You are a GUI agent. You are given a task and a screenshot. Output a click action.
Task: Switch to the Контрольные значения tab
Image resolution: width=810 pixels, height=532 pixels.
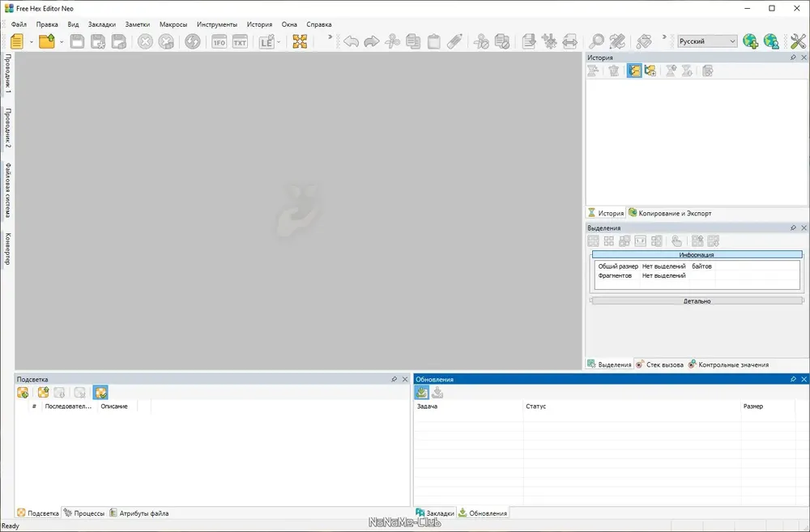(x=728, y=364)
